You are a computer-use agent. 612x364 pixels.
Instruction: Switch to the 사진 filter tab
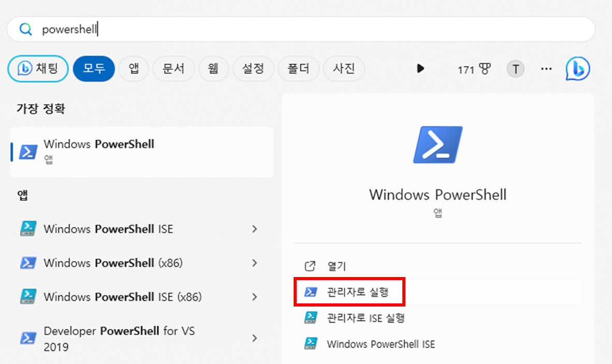pyautogui.click(x=344, y=69)
